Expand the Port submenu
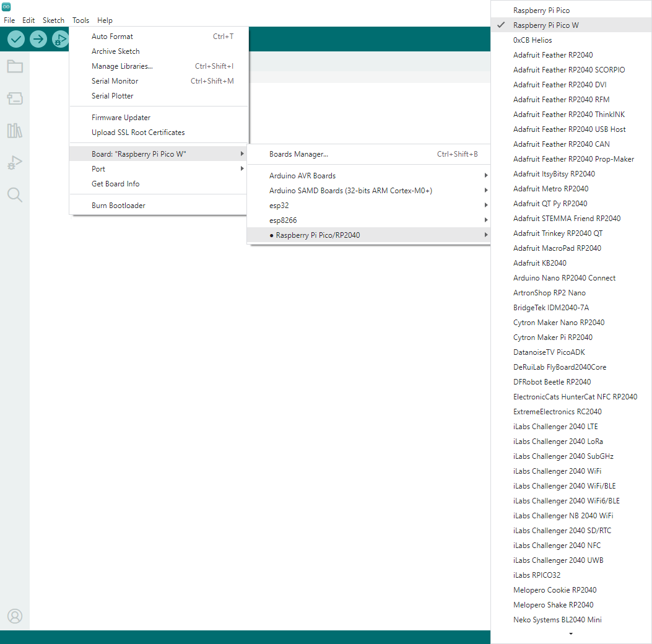This screenshot has height=644, width=652. (x=159, y=169)
